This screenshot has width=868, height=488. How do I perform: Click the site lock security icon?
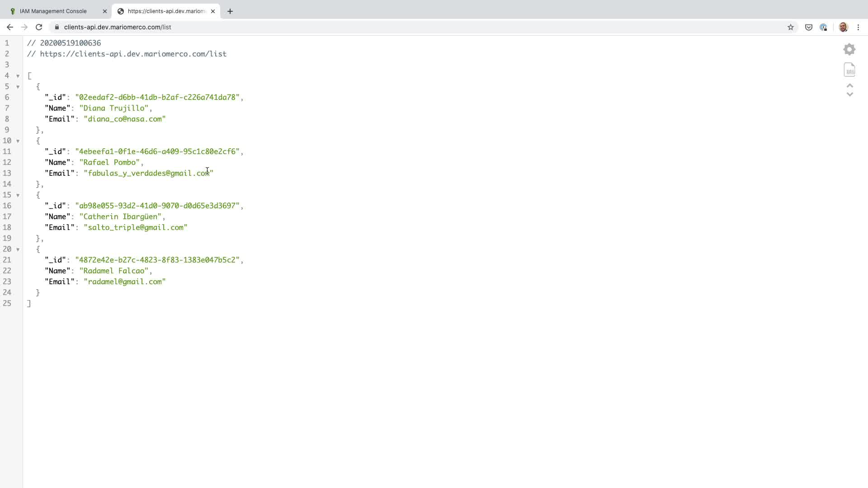(x=57, y=27)
